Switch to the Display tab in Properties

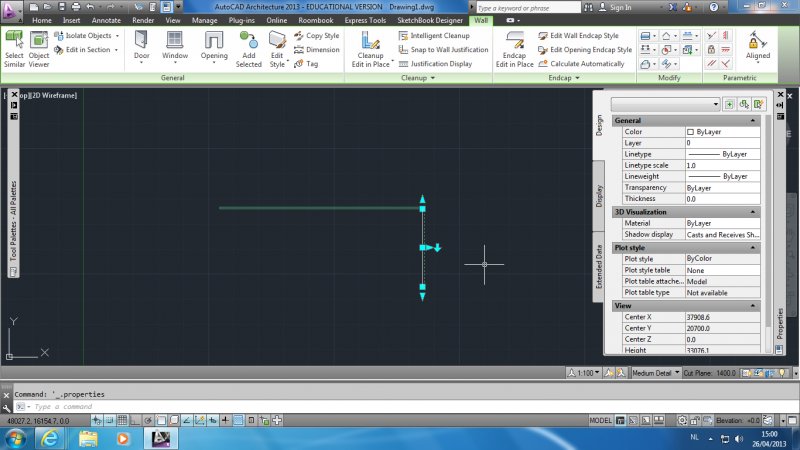(x=599, y=196)
